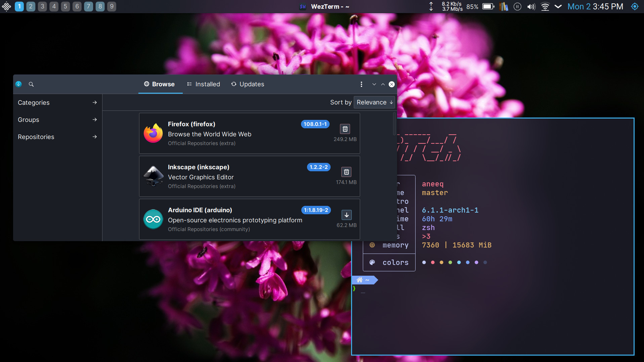The height and width of the screenshot is (362, 644).
Task: Open the Updates tab
Action: tap(248, 84)
